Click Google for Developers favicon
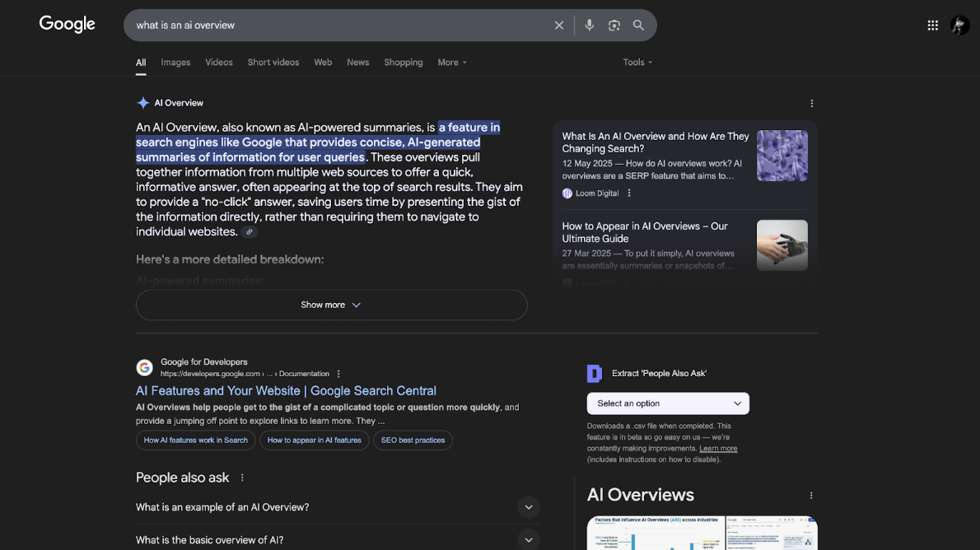This screenshot has height=550, width=980. tap(144, 367)
